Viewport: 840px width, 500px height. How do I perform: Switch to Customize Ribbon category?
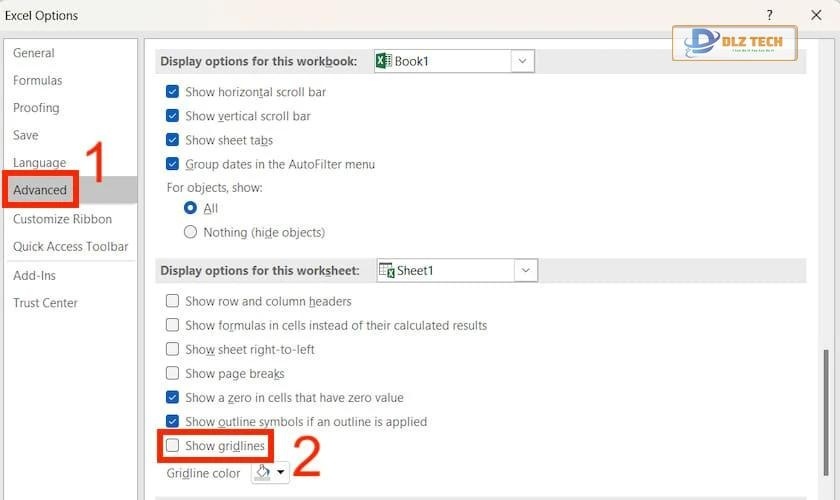pyautogui.click(x=62, y=219)
